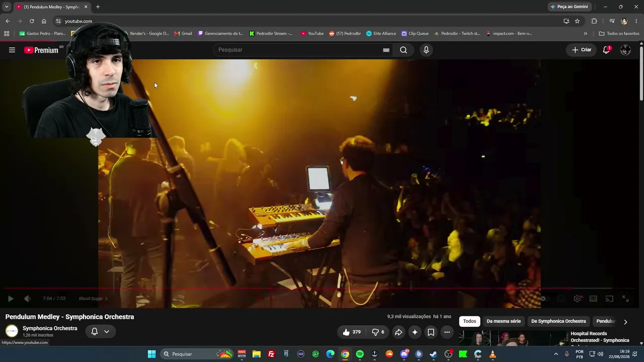The image size is (644, 362).
Task: Show more hidden bookmarks chevron
Action: click(x=585, y=34)
